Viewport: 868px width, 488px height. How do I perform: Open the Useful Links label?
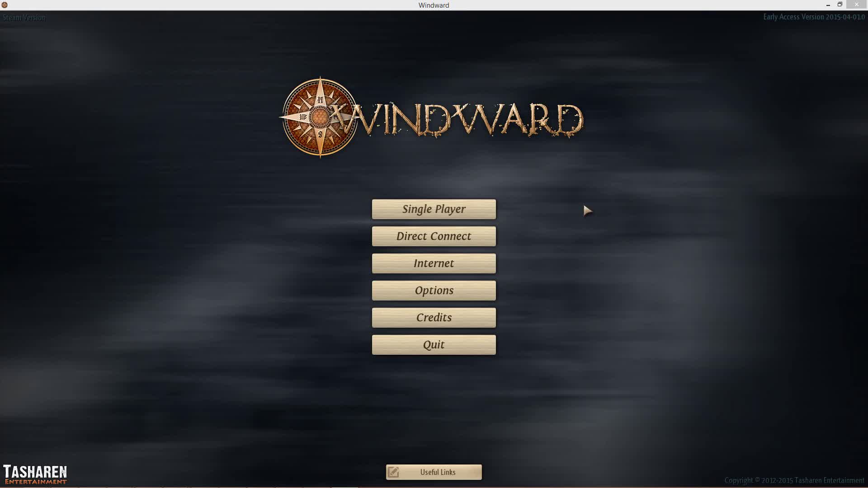point(438,472)
